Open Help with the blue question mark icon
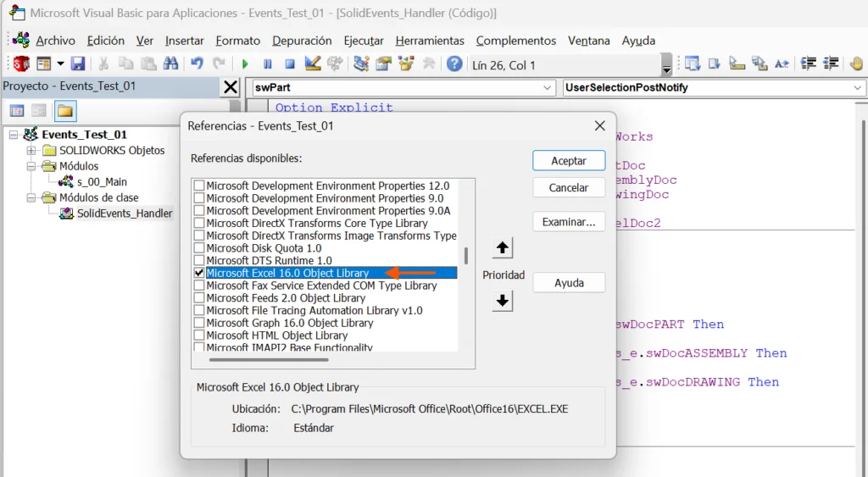The image size is (868, 477). tap(454, 64)
